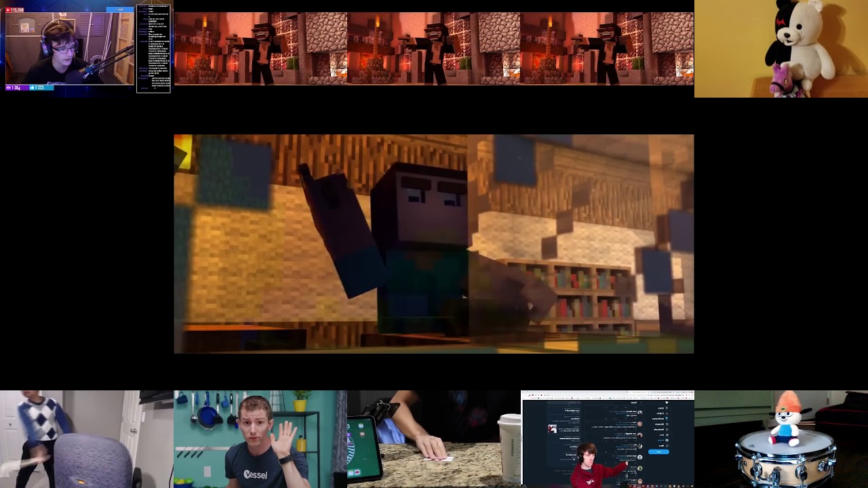Click the blue Tweet button in Twitter
Image resolution: width=868 pixels, height=488 pixels.
[x=658, y=451]
